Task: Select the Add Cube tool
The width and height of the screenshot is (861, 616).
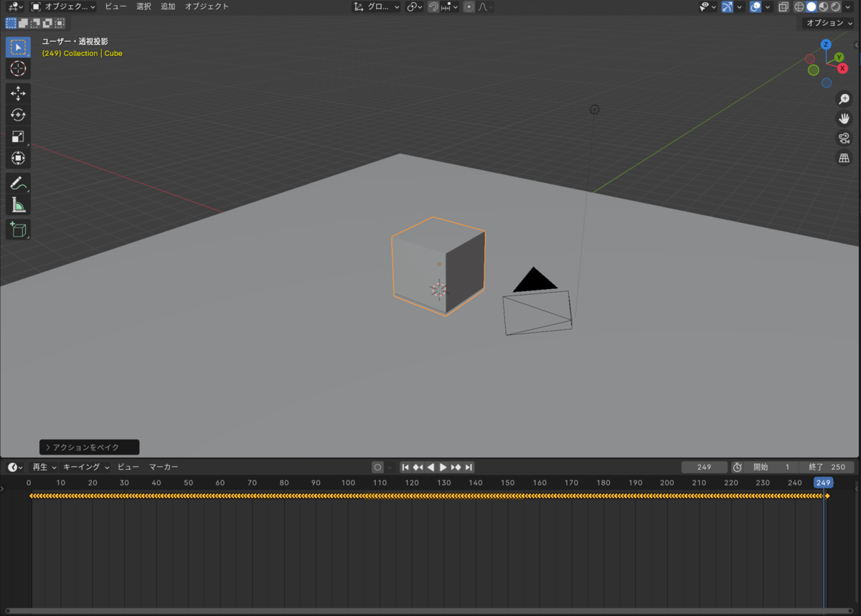Action: pos(18,229)
